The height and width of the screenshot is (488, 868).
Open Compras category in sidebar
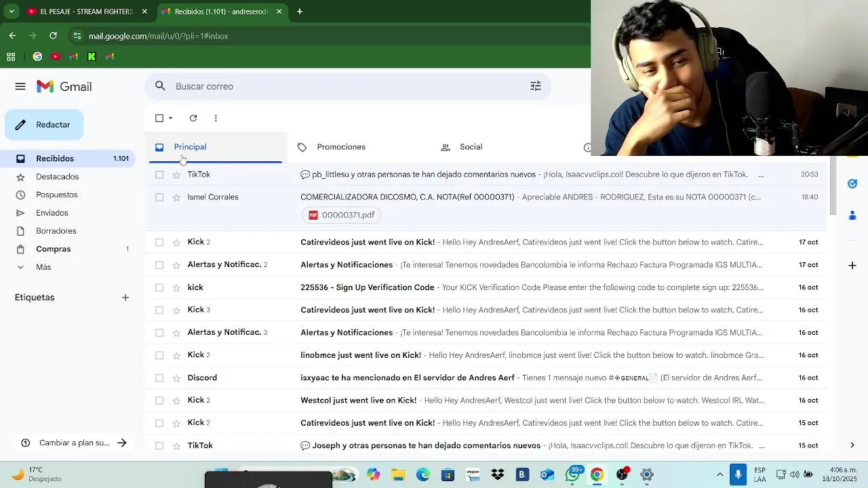click(54, 249)
